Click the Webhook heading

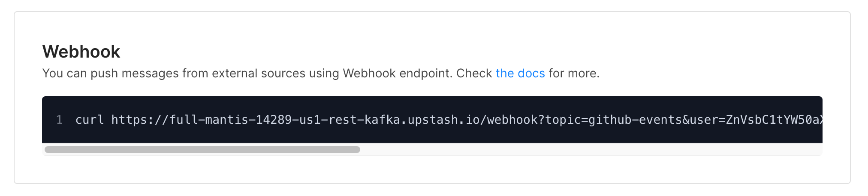point(81,52)
